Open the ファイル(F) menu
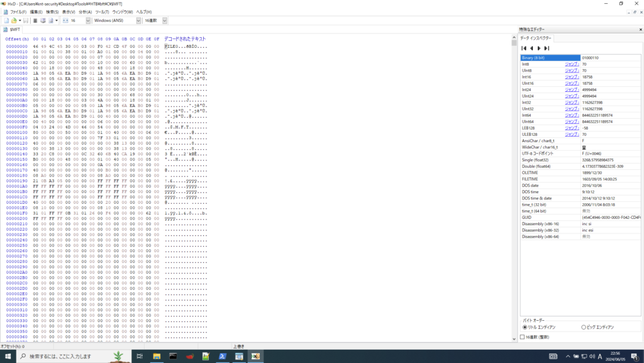The height and width of the screenshot is (363, 644). click(18, 12)
